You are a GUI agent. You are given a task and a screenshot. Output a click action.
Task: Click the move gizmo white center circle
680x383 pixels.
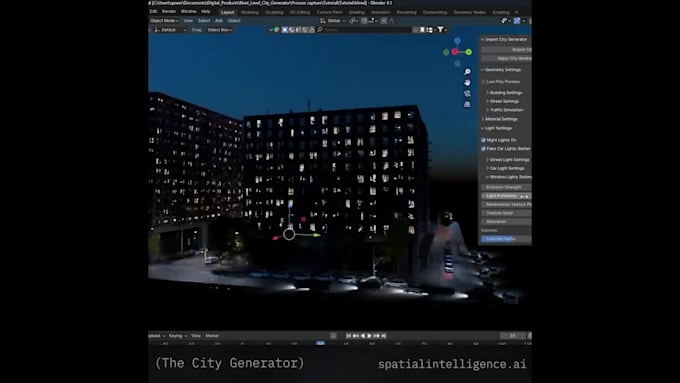[x=289, y=235]
